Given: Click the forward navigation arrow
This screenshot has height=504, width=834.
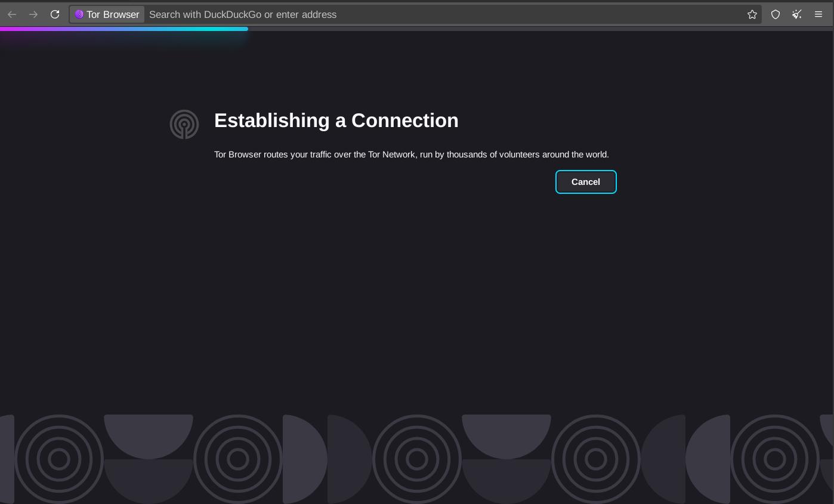Looking at the screenshot, I should pos(33,14).
